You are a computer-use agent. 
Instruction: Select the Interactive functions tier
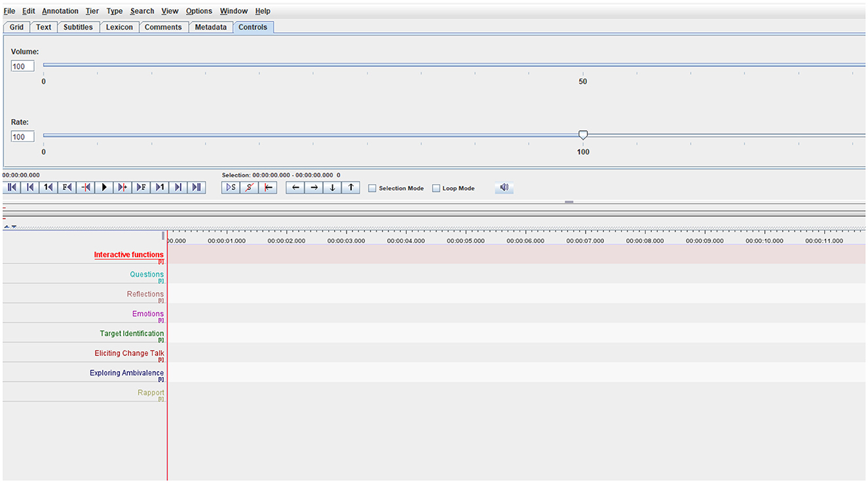pyautogui.click(x=129, y=255)
